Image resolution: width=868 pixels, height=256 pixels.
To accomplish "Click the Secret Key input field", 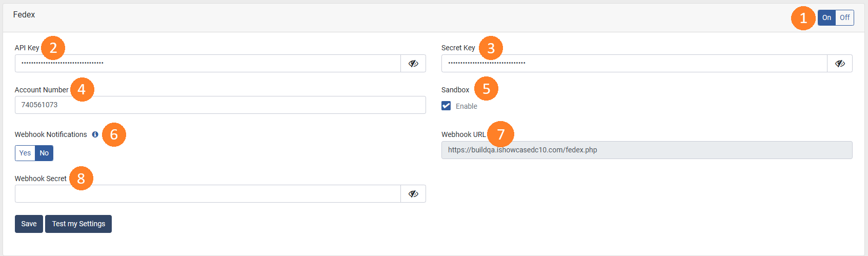I will click(634, 64).
